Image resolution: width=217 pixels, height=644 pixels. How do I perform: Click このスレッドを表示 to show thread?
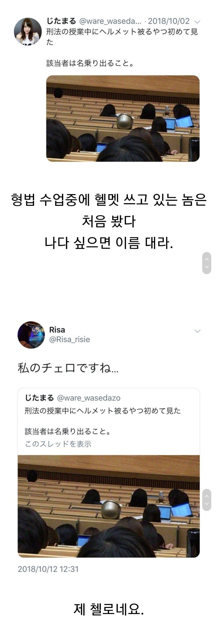tap(58, 443)
